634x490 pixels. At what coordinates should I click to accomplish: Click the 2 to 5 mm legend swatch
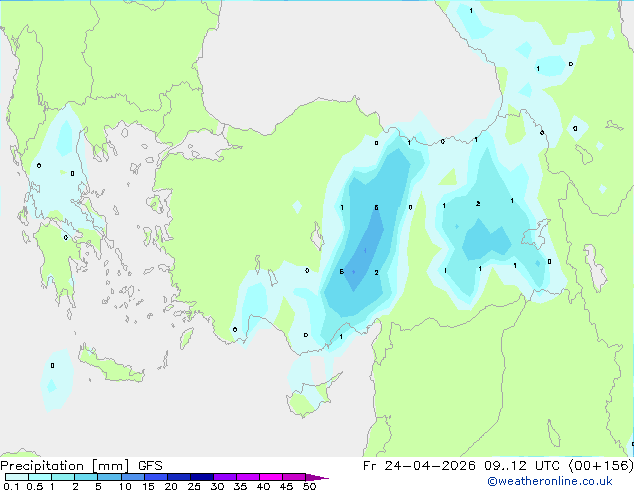pos(86,477)
